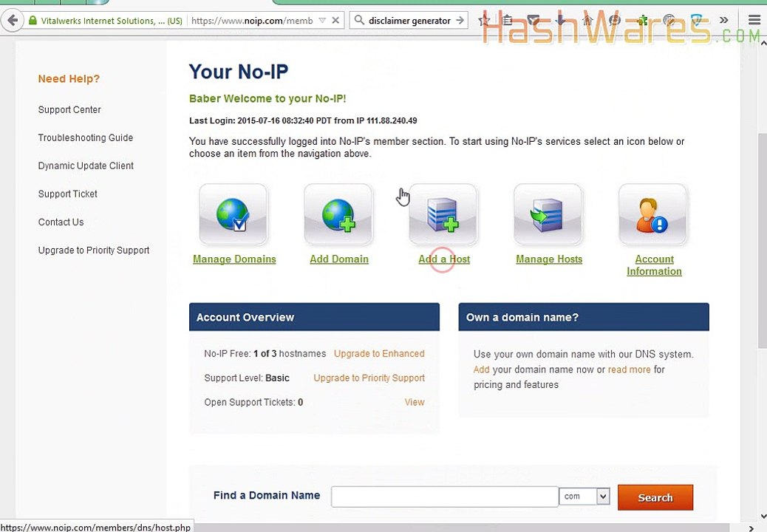Click the search bar magnifier icon
This screenshot has width=767, height=532.
tap(359, 20)
